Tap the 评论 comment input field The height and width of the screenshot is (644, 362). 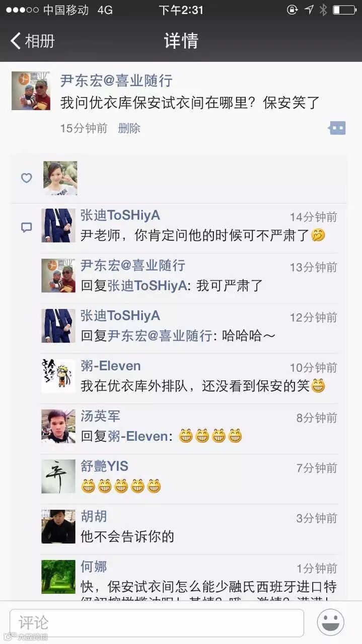pos(157,623)
